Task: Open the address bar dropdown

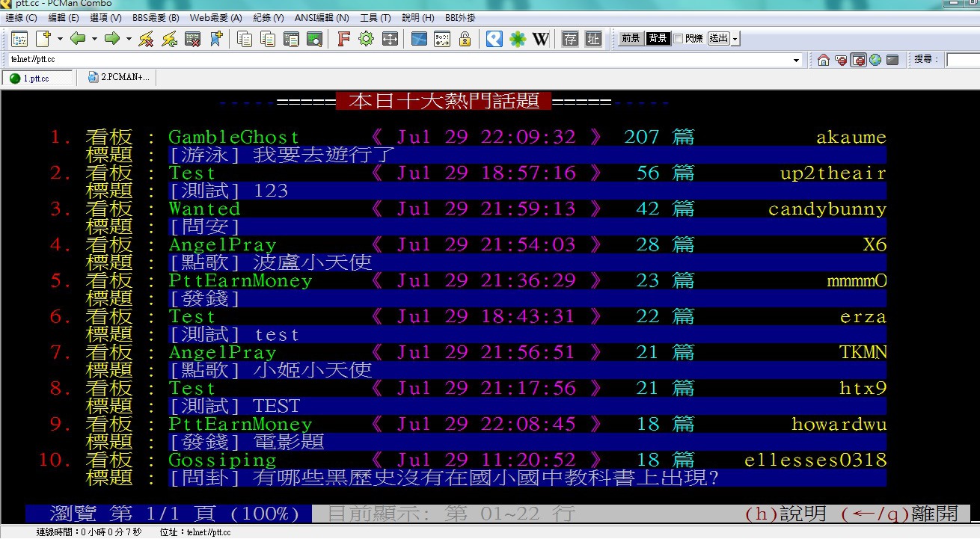Action: (x=797, y=60)
